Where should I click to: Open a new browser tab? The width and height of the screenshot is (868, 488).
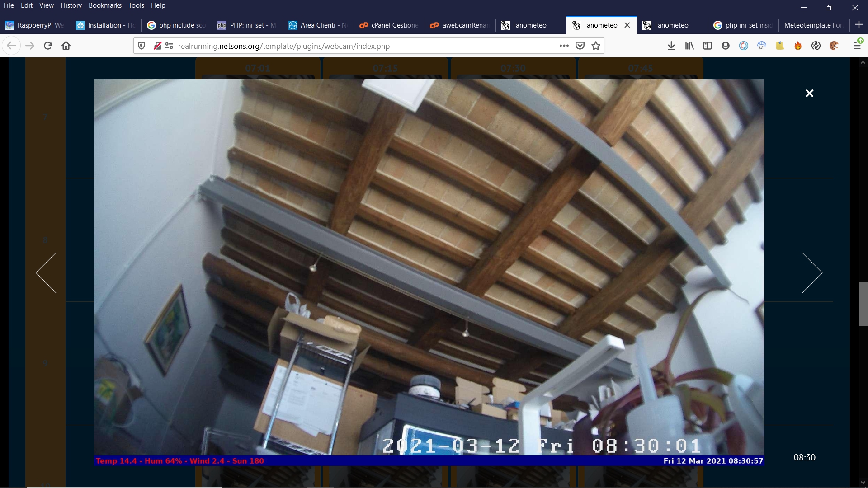(859, 25)
